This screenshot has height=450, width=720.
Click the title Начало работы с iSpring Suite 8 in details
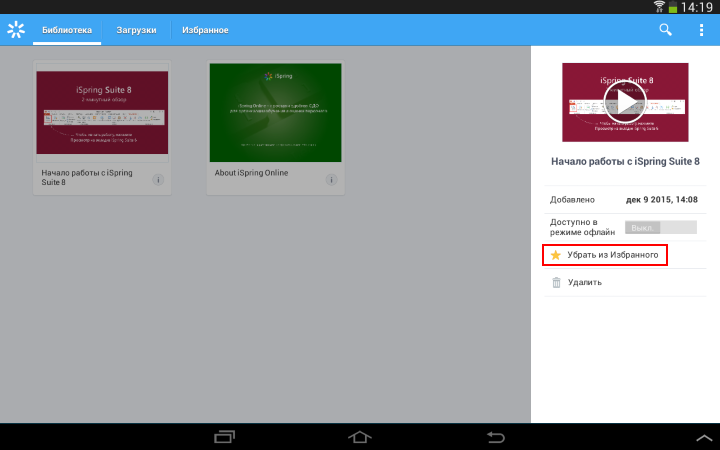pyautogui.click(x=625, y=161)
